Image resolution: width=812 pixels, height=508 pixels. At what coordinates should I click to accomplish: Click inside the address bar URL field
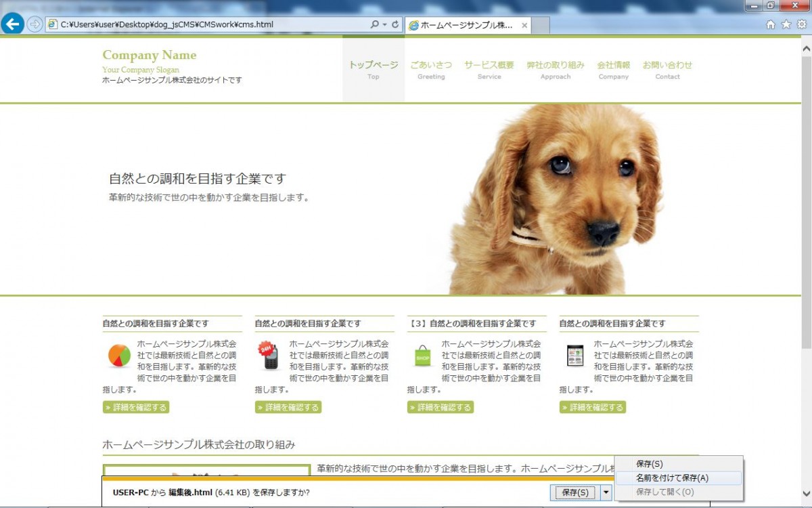203,24
